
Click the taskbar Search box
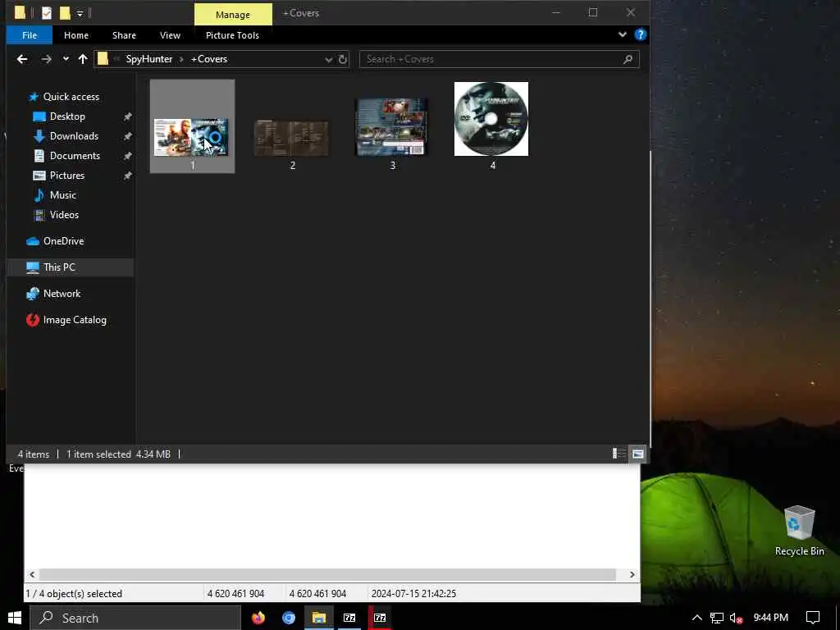pyautogui.click(x=135, y=618)
